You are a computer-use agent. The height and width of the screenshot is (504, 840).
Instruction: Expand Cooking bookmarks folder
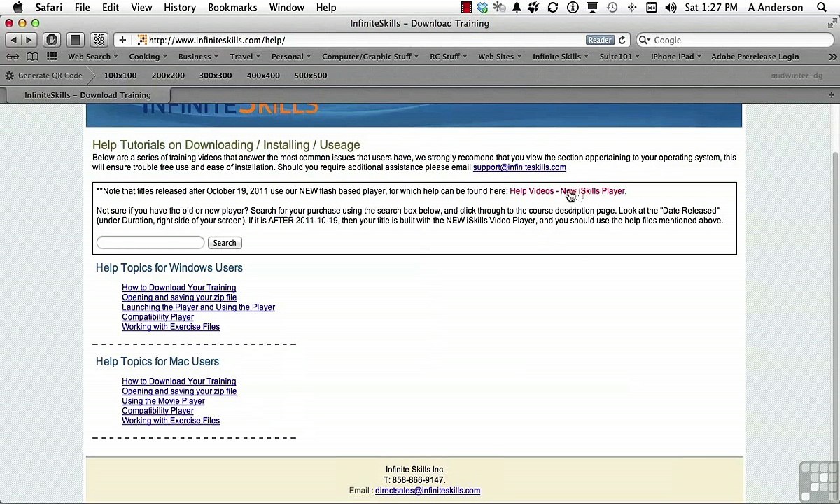tap(148, 57)
